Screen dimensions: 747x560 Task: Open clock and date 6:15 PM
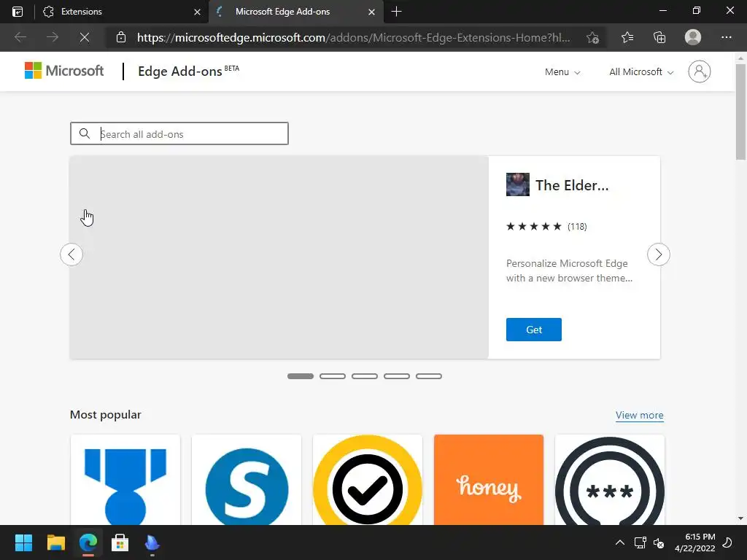(694, 542)
